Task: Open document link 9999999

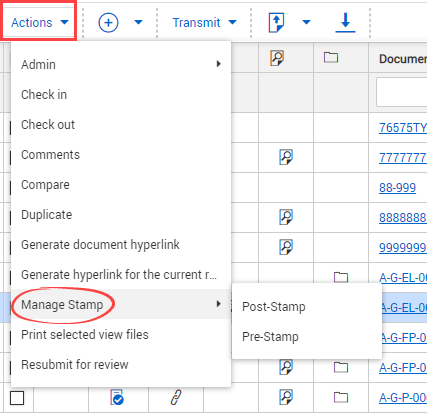Action: click(403, 248)
